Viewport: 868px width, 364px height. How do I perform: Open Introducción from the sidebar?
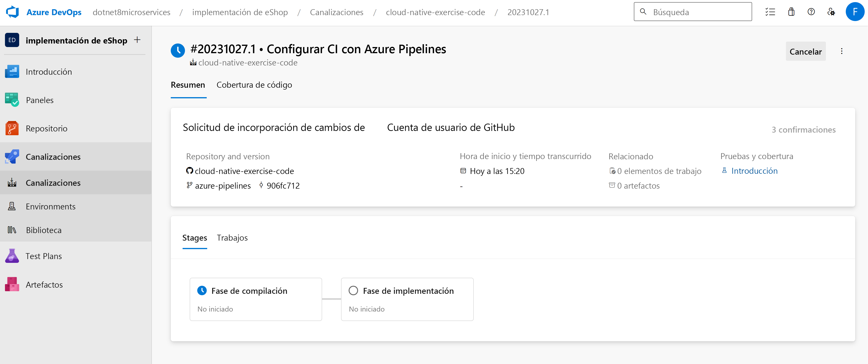(x=48, y=72)
